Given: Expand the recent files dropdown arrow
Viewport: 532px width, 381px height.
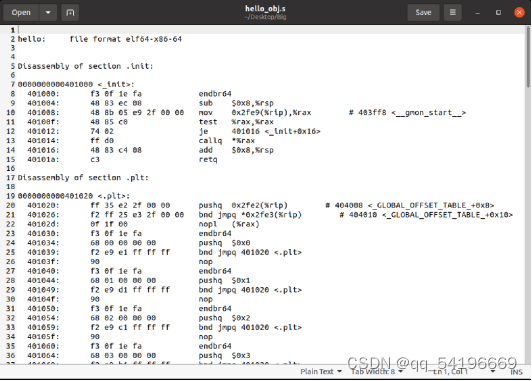Looking at the screenshot, I should coord(48,13).
